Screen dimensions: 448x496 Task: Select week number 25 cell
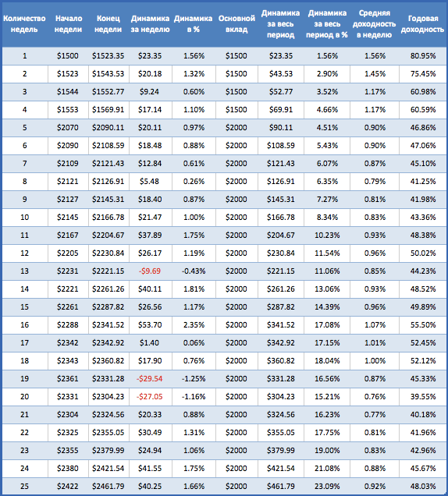pos(25,486)
